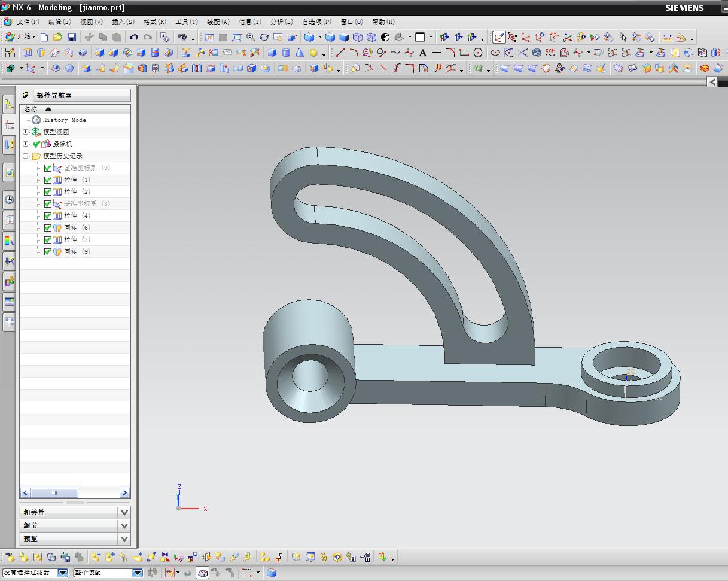The width and height of the screenshot is (728, 581).
Task: Open the 分析(L) menu
Action: coord(281,22)
